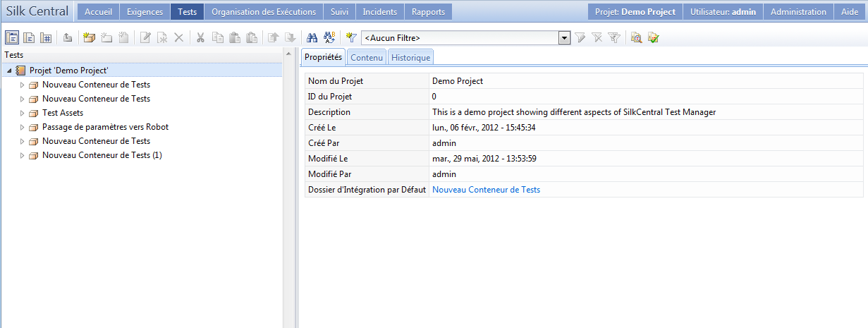Click the rightmost toolbar icon with green checkmark
This screenshot has height=328, width=868.
tap(653, 38)
